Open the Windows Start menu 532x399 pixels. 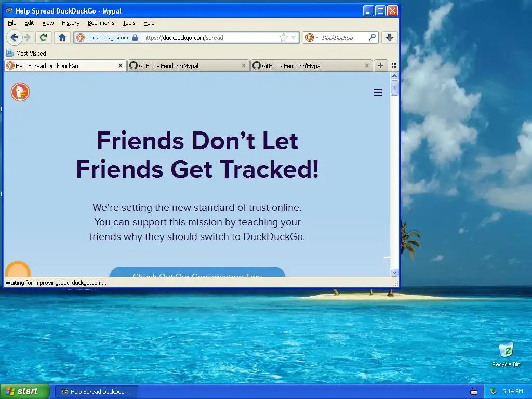click(25, 392)
